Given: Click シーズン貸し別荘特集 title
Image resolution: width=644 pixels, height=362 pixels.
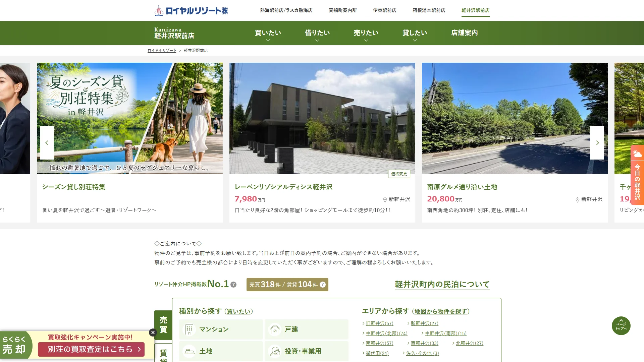Looking at the screenshot, I should pos(73,187).
